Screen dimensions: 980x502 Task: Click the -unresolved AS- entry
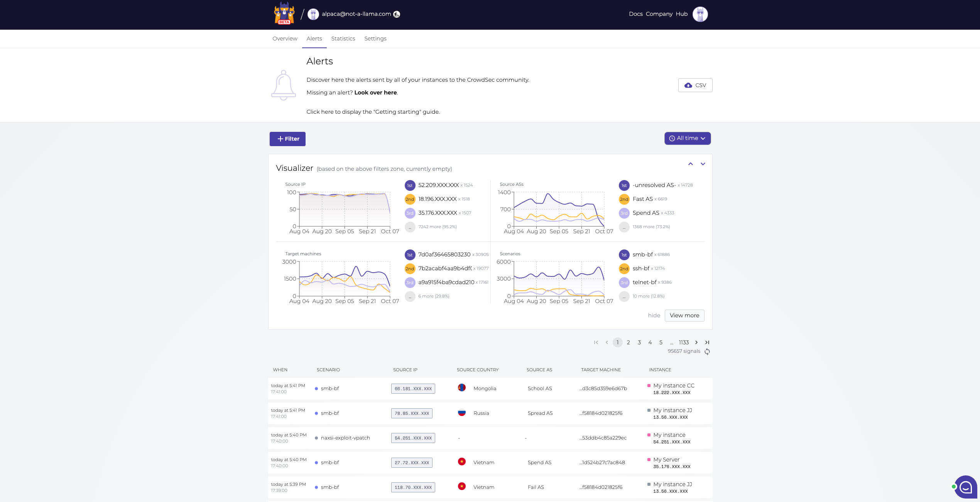[654, 185]
